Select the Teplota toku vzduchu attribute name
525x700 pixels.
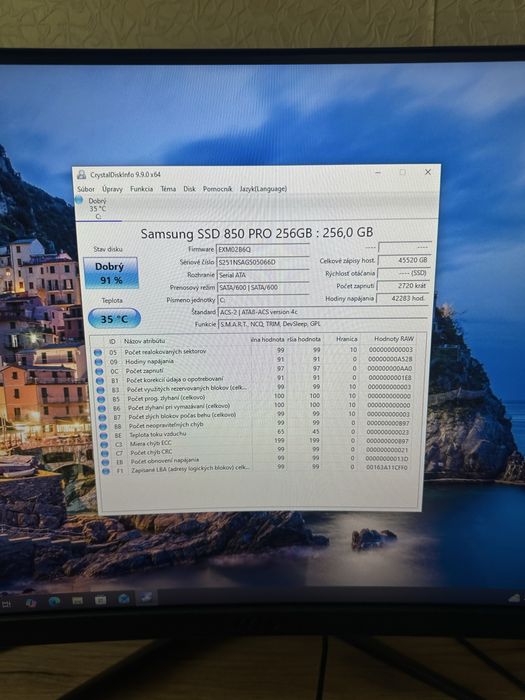pos(158,434)
